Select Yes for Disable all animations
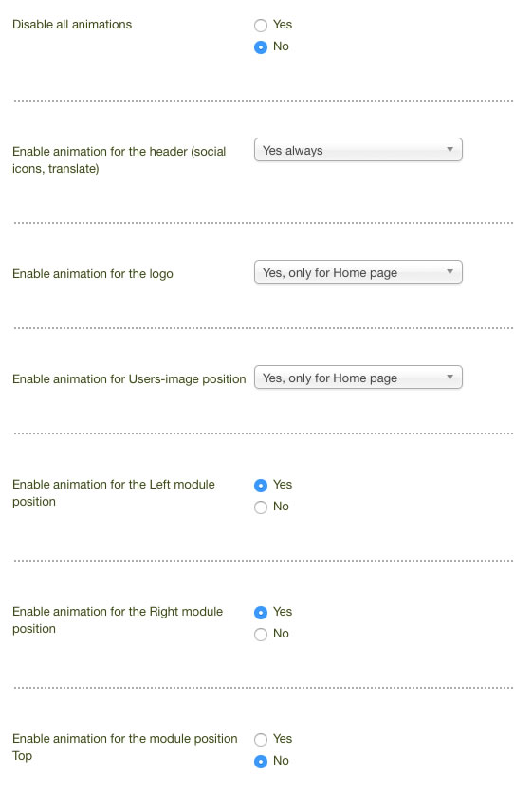 point(261,25)
